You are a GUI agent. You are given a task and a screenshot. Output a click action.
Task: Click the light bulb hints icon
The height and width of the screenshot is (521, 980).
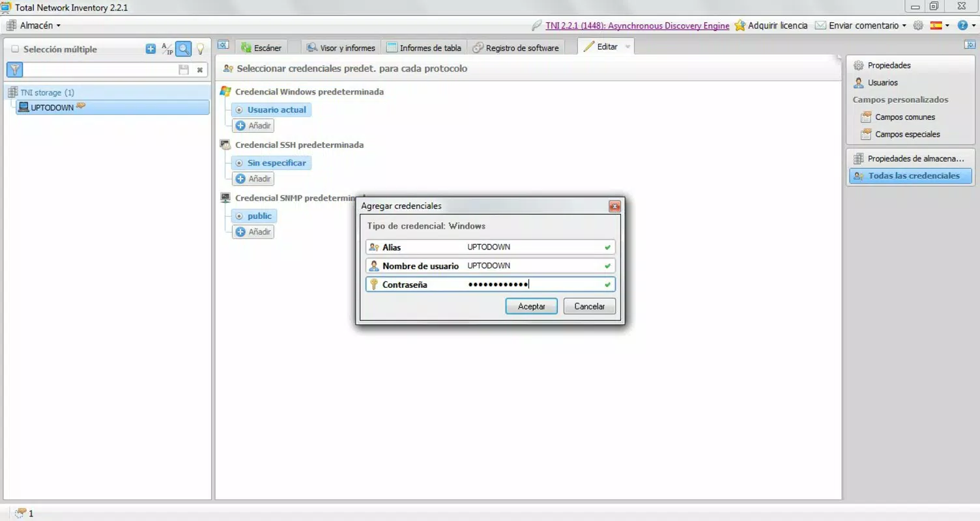pos(201,49)
